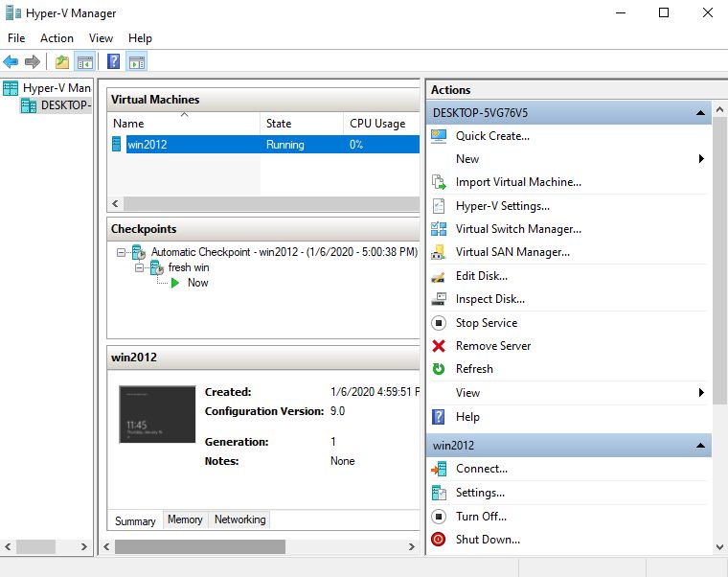Screen dimensions: 728x577
Task: Open Hyper-V Settings... action
Action: 502,206
